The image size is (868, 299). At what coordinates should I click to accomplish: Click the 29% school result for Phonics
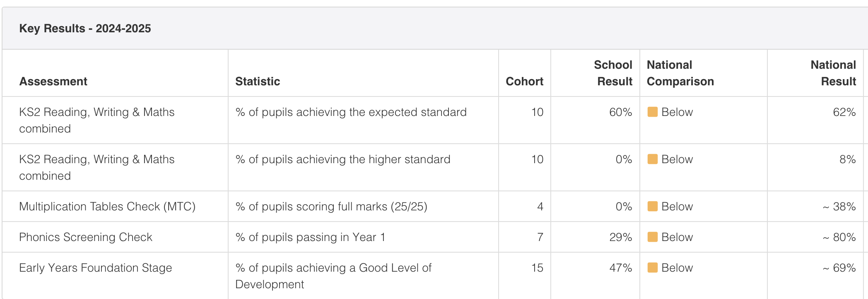pos(620,237)
